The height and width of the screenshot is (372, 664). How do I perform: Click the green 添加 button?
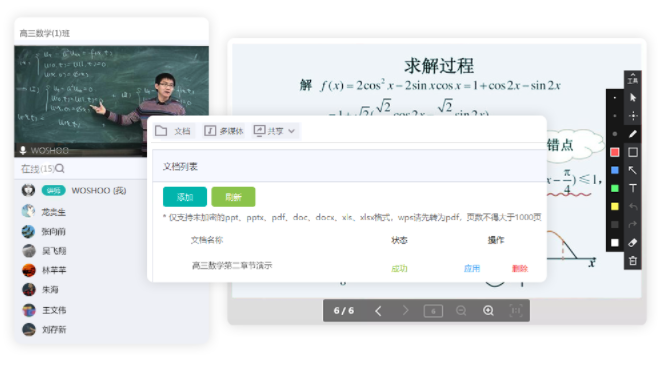185,197
